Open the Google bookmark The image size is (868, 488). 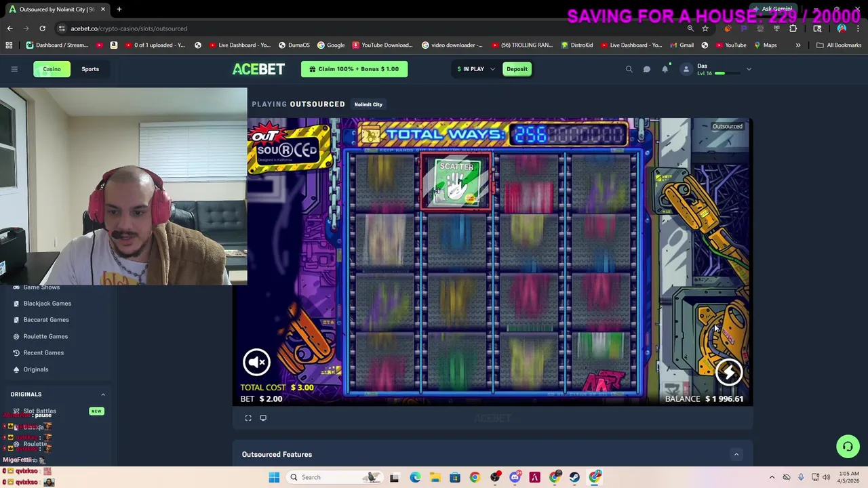tap(330, 45)
